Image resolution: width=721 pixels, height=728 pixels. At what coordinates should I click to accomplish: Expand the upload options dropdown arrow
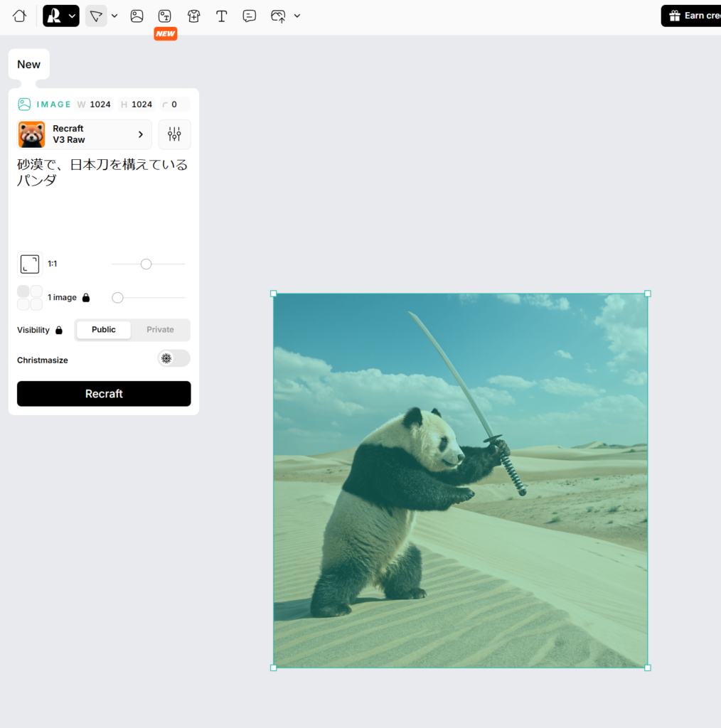(x=297, y=16)
